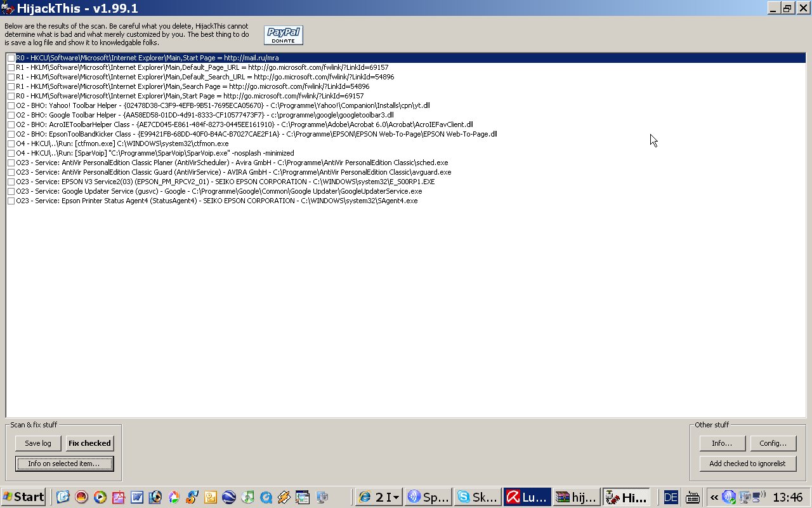Check the O4 ctfmon.exe Run entry checkbox
The height and width of the screenshot is (508, 812).
coord(11,144)
